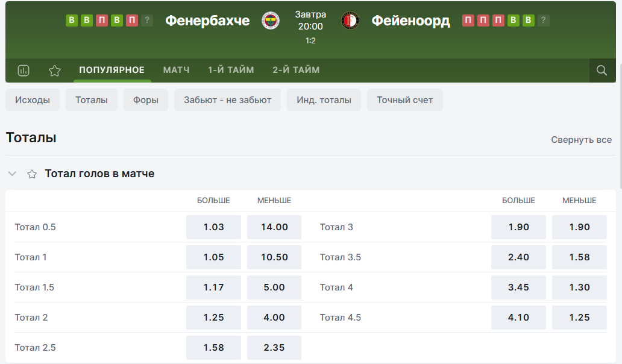
Task: Click the Фенербахче team name
Action: pos(207,20)
